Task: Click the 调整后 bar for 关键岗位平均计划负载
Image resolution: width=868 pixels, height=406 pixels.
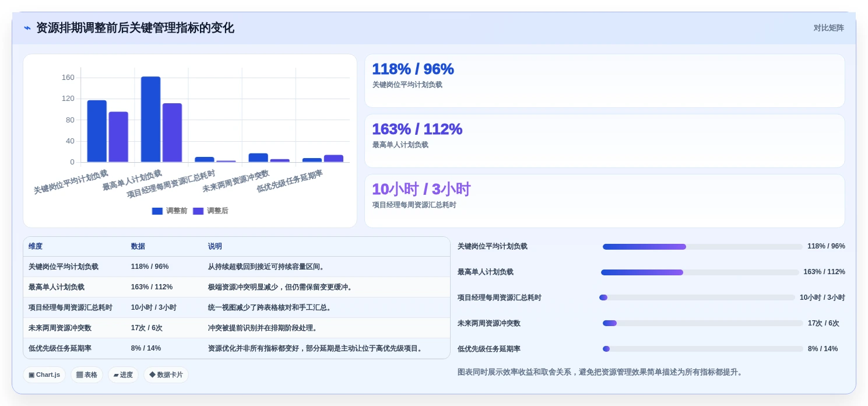Action: click(118, 137)
